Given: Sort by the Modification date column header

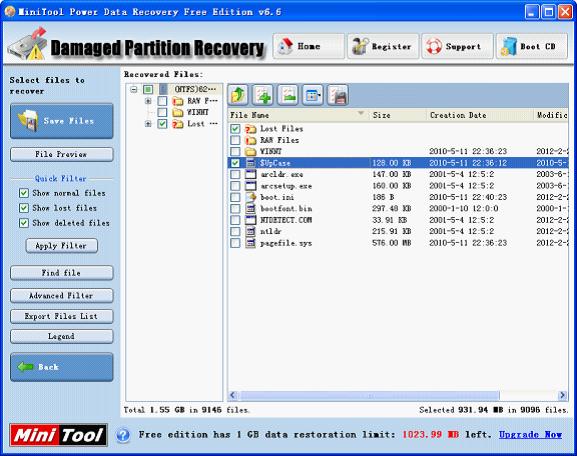Looking at the screenshot, I should (x=551, y=115).
